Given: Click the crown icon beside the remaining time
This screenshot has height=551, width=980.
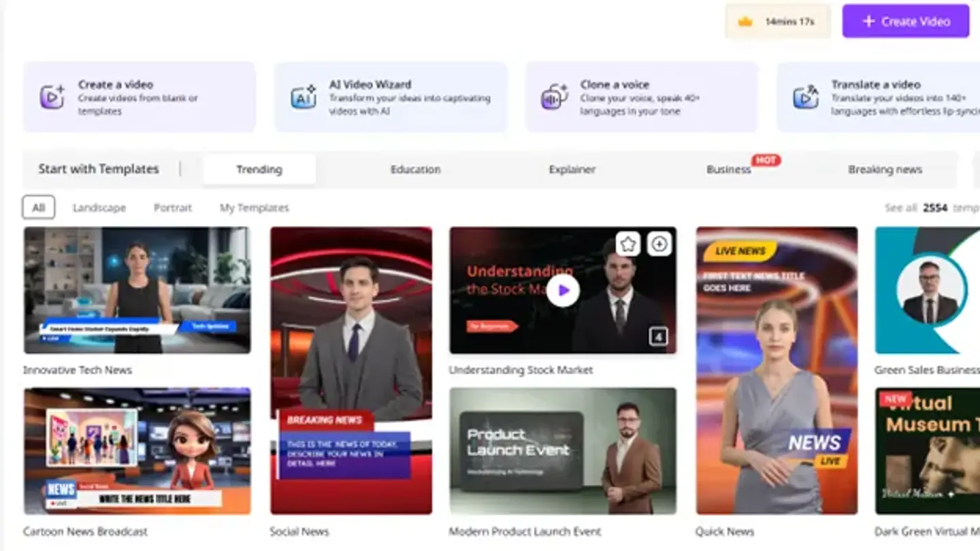Looking at the screenshot, I should 745,22.
